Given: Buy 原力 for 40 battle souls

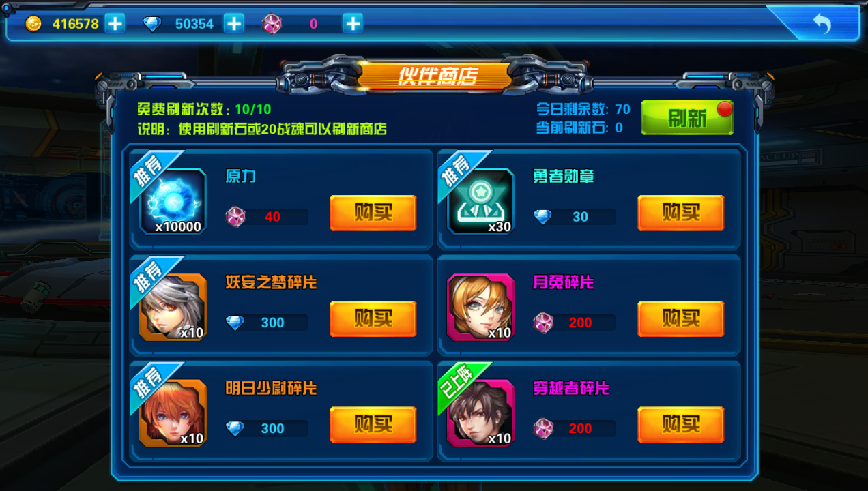Looking at the screenshot, I should [373, 213].
